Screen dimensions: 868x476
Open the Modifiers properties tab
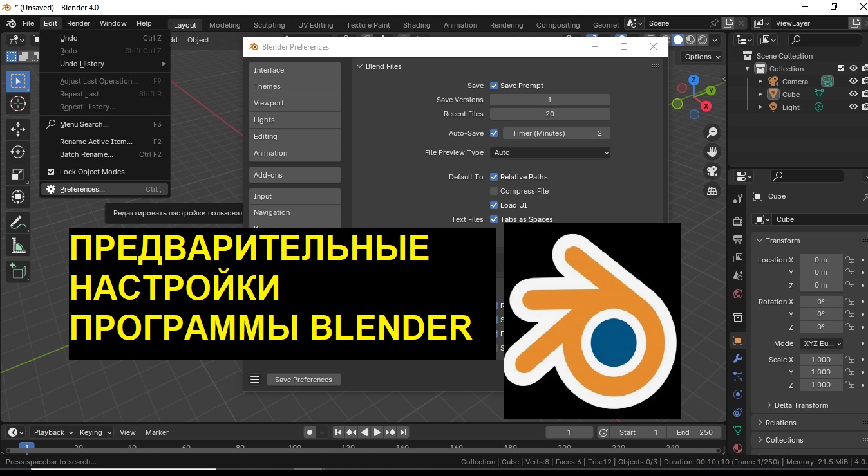coord(738,358)
